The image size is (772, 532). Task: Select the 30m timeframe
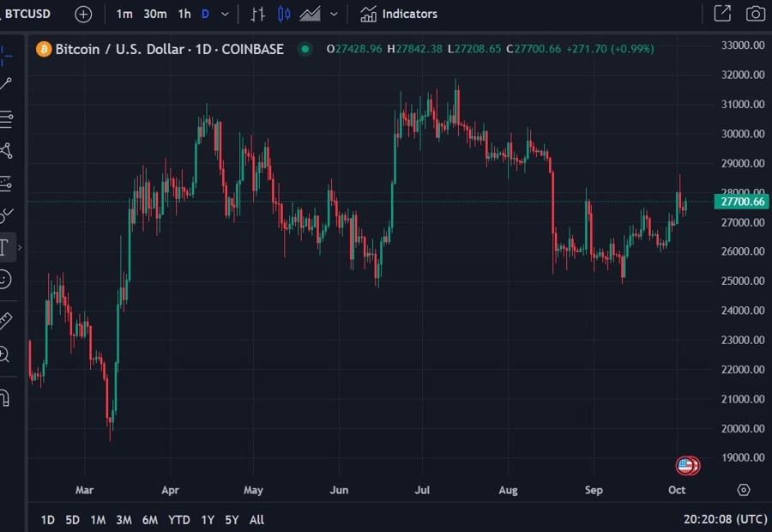(154, 15)
